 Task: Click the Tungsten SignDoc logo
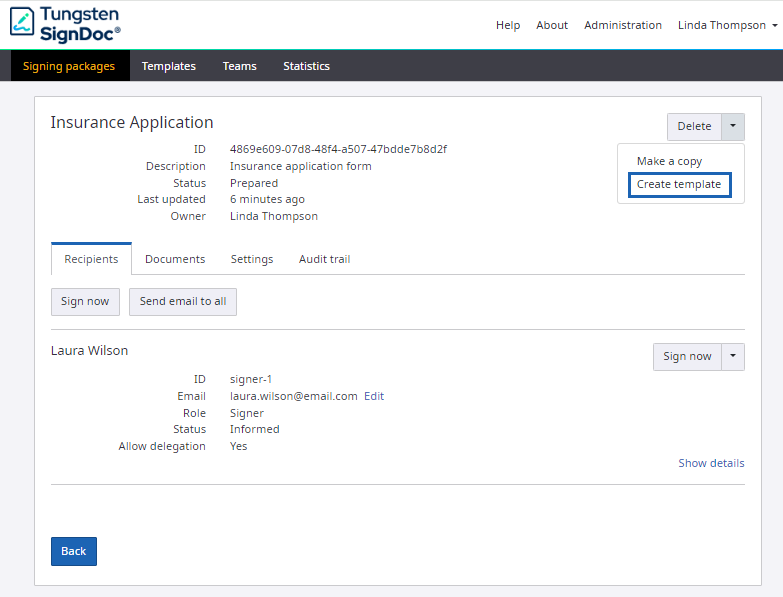[x=65, y=24]
